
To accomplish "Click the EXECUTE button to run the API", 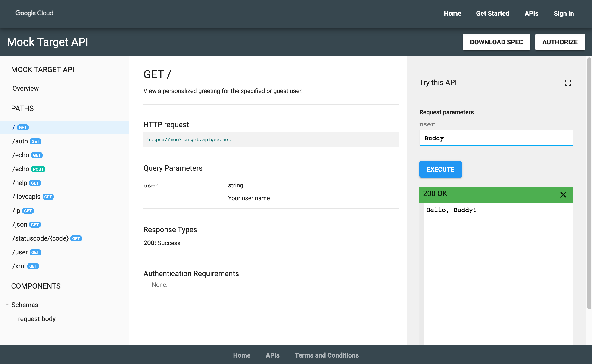I will tap(441, 169).
